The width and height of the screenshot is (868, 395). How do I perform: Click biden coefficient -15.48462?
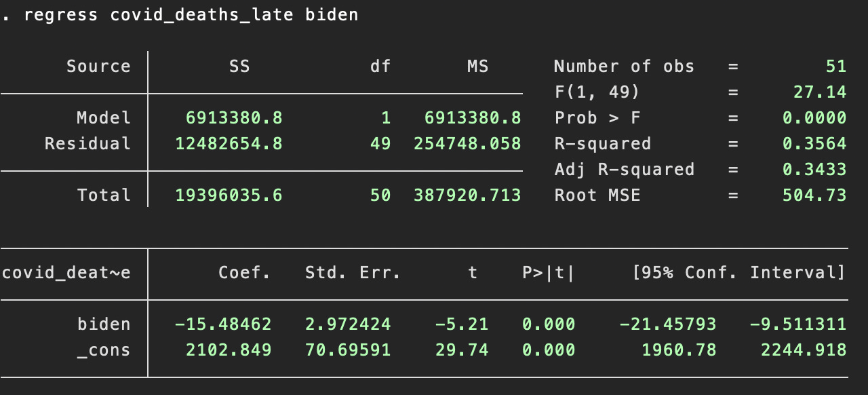(x=223, y=324)
